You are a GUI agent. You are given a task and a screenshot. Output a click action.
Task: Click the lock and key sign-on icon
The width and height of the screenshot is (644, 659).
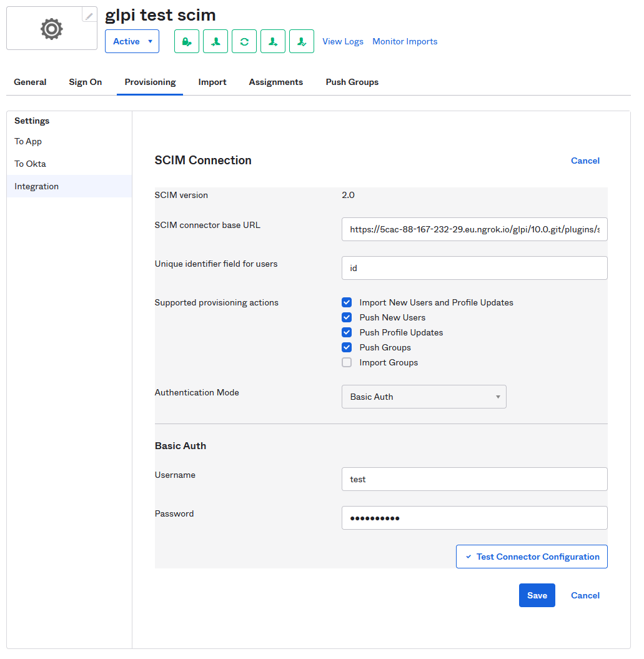click(187, 41)
